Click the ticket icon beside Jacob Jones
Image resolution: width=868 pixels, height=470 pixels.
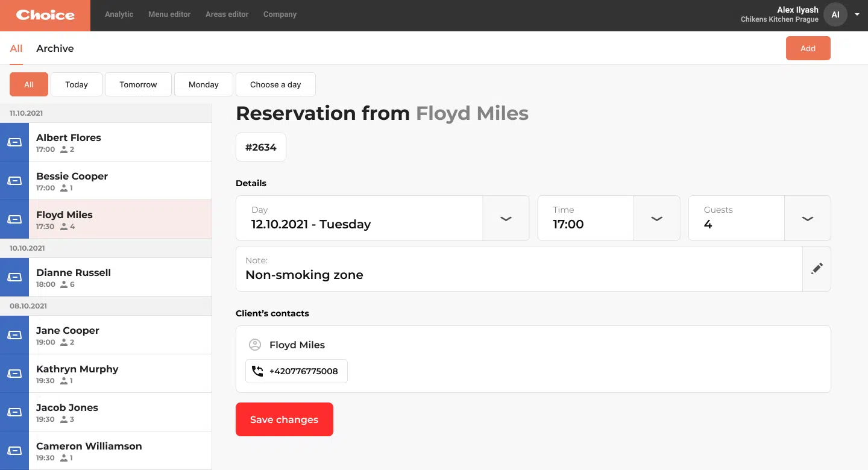click(x=14, y=412)
